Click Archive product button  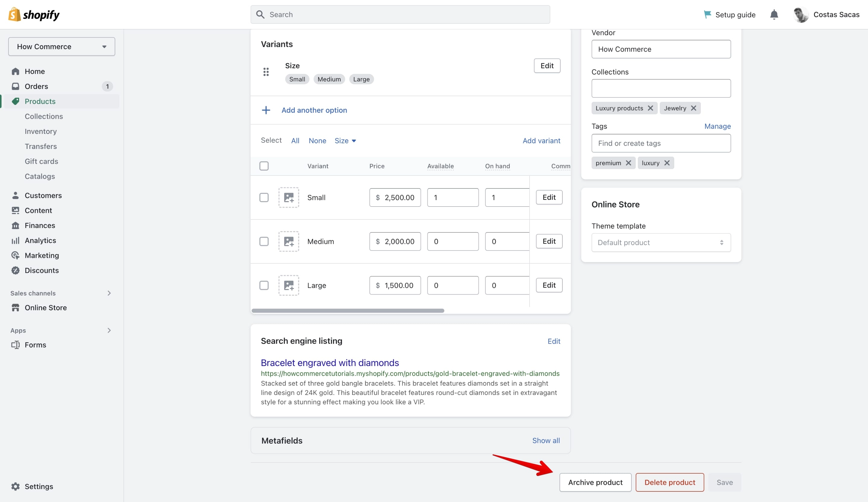click(x=595, y=482)
